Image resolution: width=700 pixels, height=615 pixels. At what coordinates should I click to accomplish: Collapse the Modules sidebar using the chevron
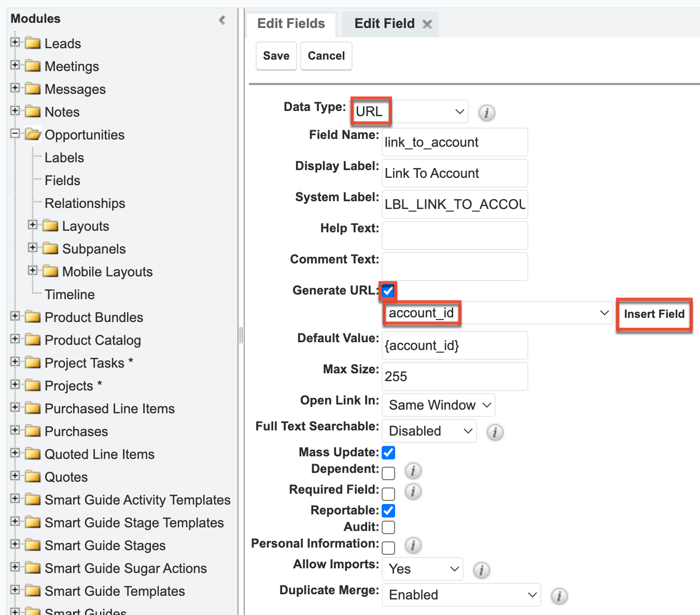coord(222,20)
